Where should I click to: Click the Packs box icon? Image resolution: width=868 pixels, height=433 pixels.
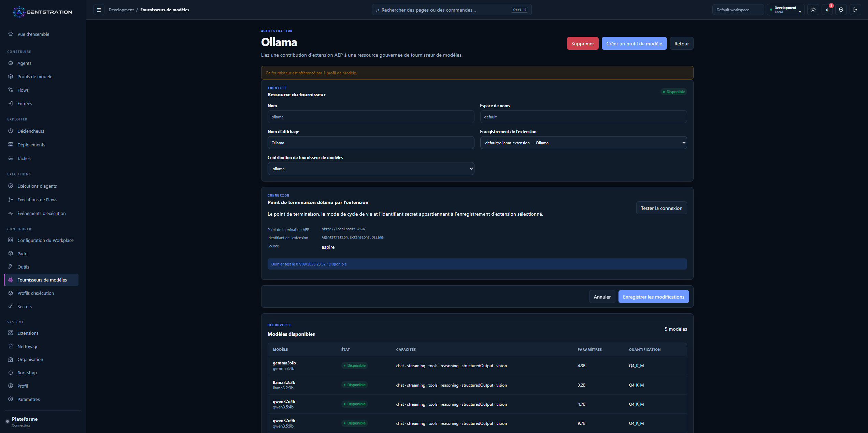click(11, 254)
